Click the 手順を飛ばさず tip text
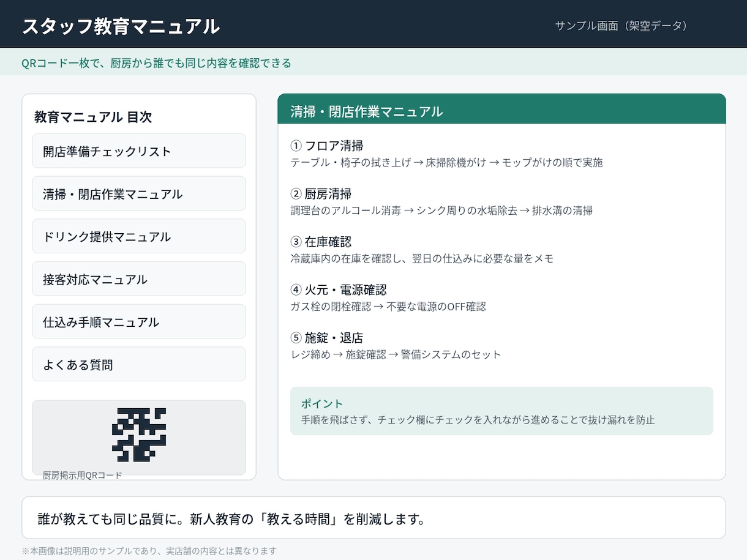This screenshot has height=560, width=747. (478, 420)
